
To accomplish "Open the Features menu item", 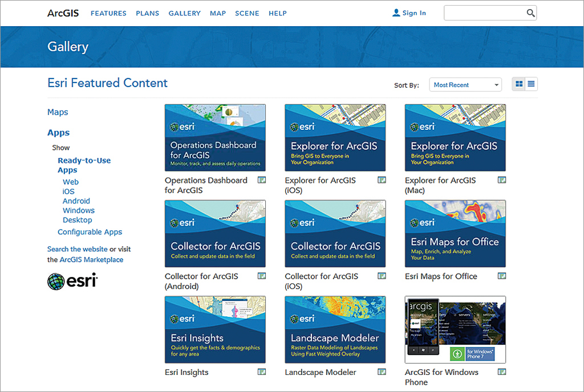I will (108, 13).
